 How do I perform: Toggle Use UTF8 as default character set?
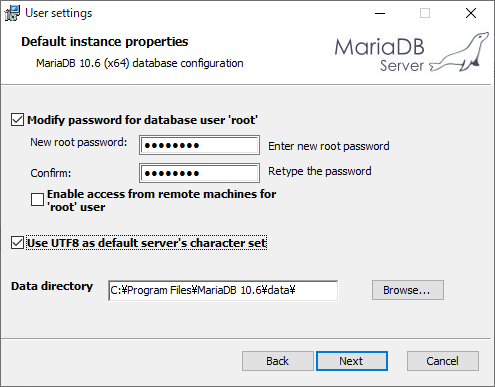pos(17,243)
